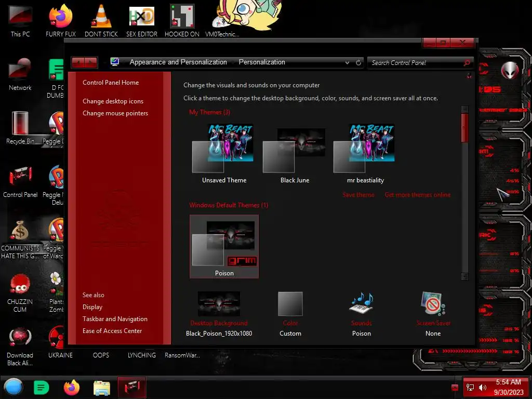This screenshot has height=399, width=532.
Task: Open the Download Black Ali... desktop icon
Action: click(x=20, y=347)
